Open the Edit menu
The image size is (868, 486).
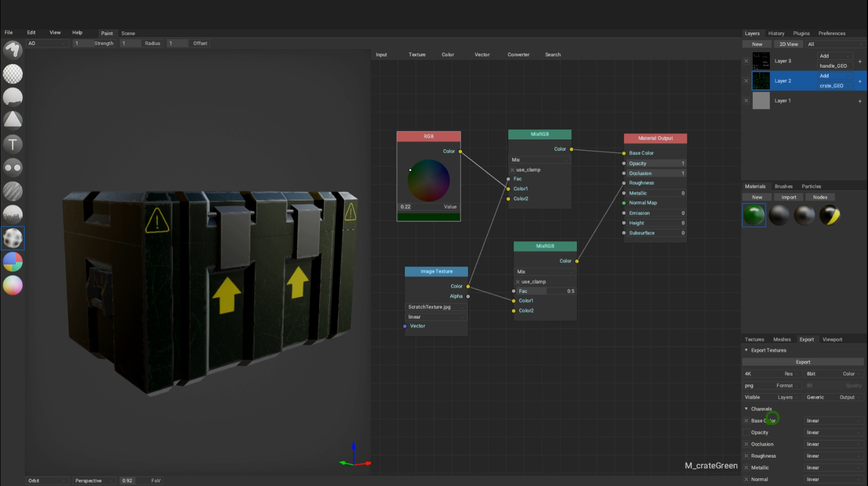(31, 33)
